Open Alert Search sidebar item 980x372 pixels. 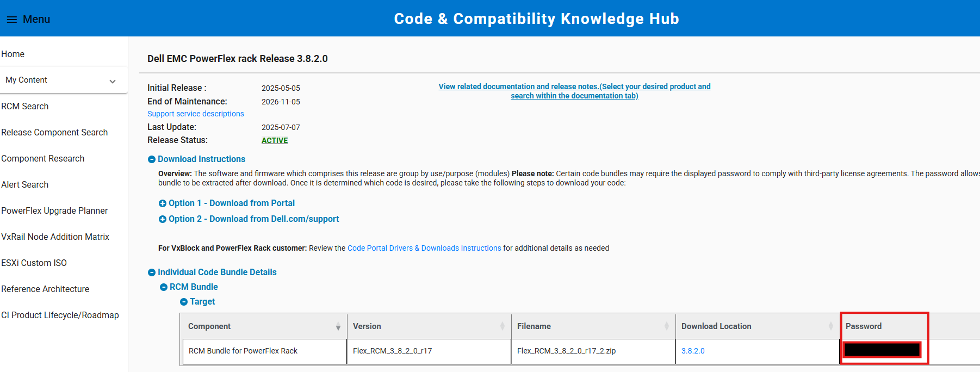tap(25, 185)
